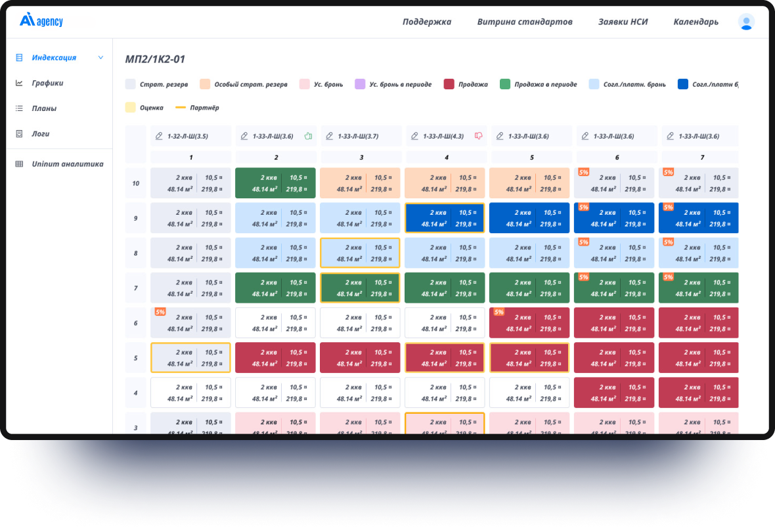Click the purple Ус. бронь в периоде swatch
Viewport: 775px width, 532px height.
coord(360,84)
